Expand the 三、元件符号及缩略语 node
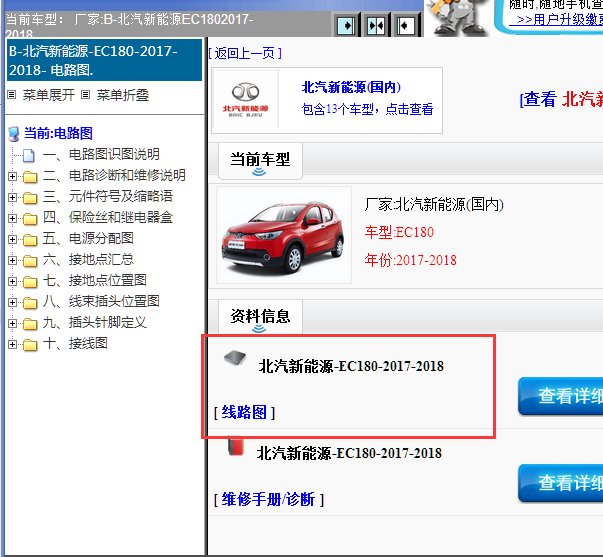603x557 pixels. pyautogui.click(x=12, y=197)
